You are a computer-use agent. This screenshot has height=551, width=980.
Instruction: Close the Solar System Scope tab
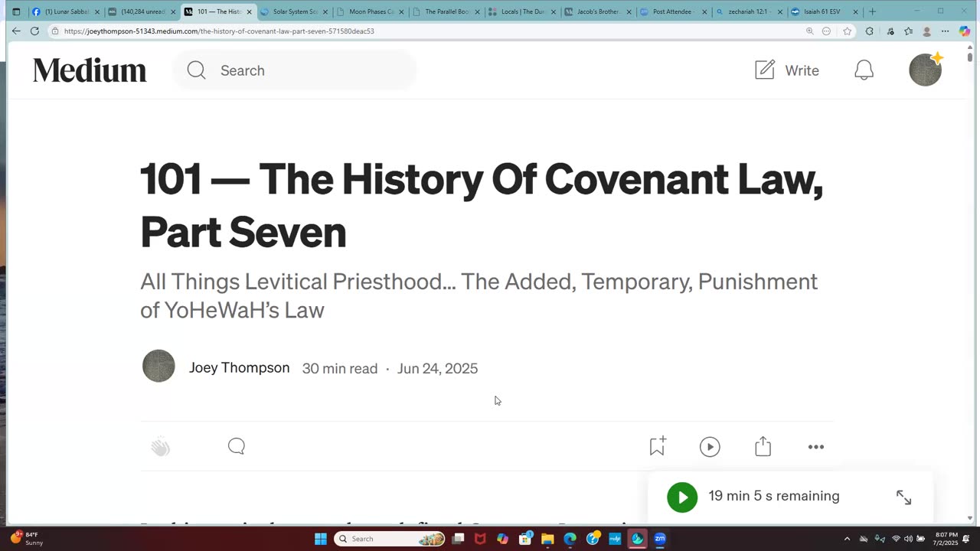tap(325, 11)
